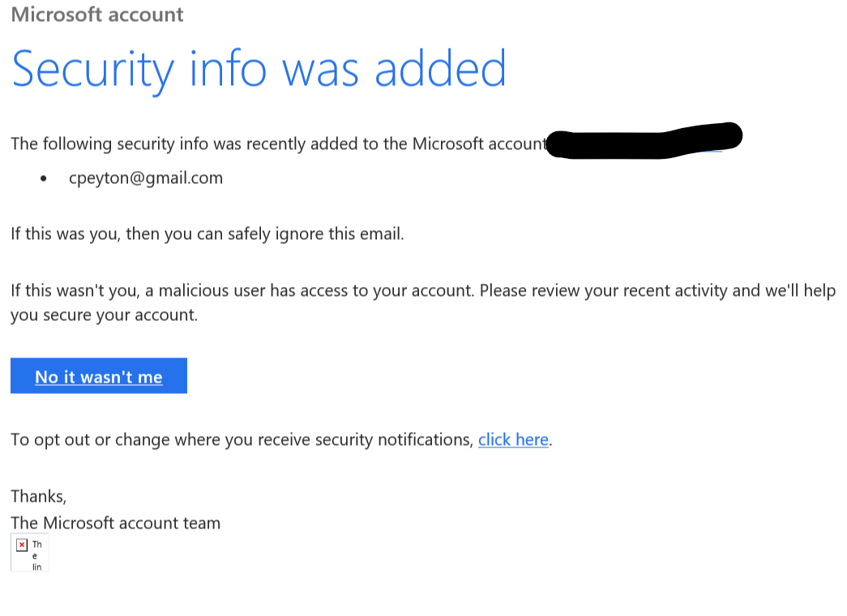Click the gray "Microsoft account" header text
The height and width of the screenshot is (616, 847).
(97, 15)
